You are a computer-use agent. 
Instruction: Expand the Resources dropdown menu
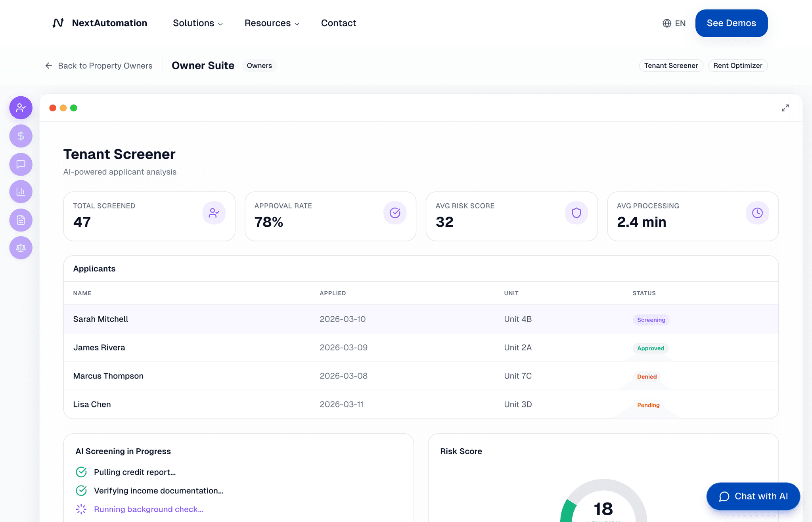click(x=272, y=23)
